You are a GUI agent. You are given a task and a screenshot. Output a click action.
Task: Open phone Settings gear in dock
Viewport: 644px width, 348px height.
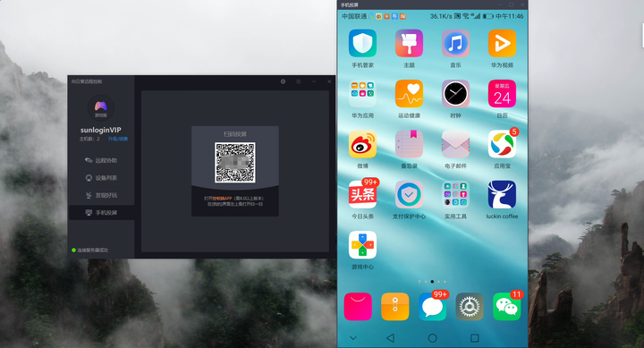470,307
